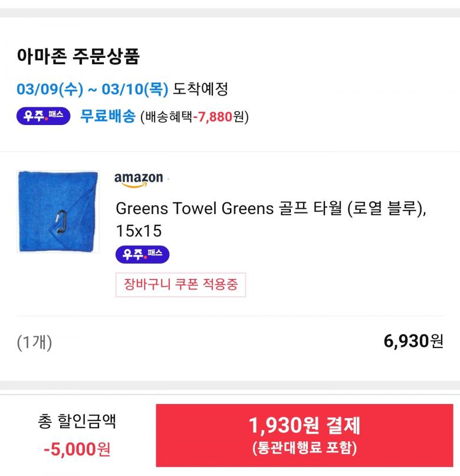Tap the 03/09(수) start delivery date
Viewport: 460px width, 476px height.
tap(50, 90)
